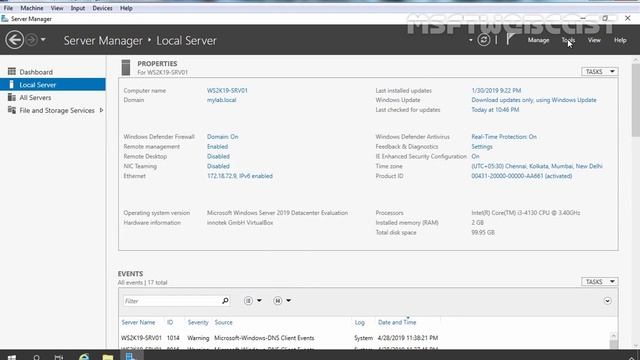Click the events list scrollbar thumb

(x=613, y=344)
